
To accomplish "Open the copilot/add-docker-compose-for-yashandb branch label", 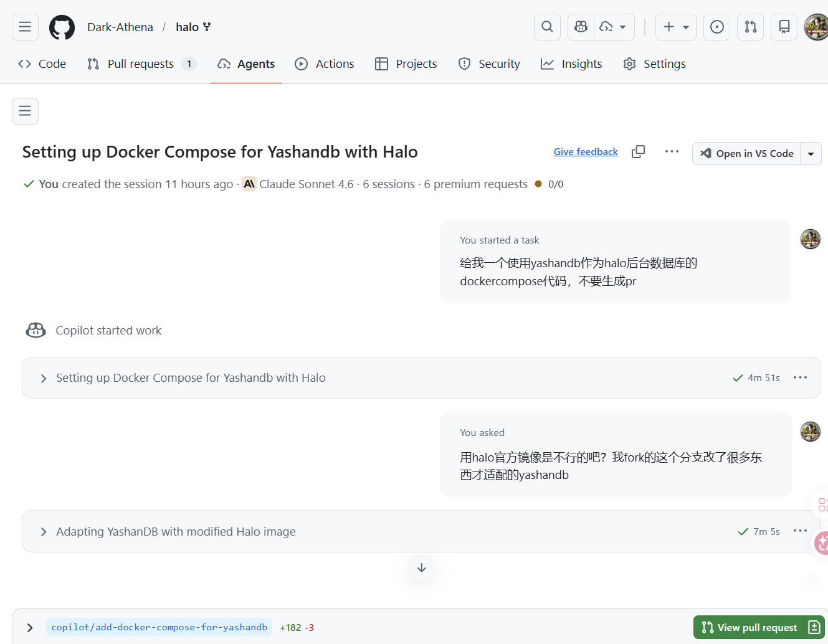I will click(x=159, y=627).
